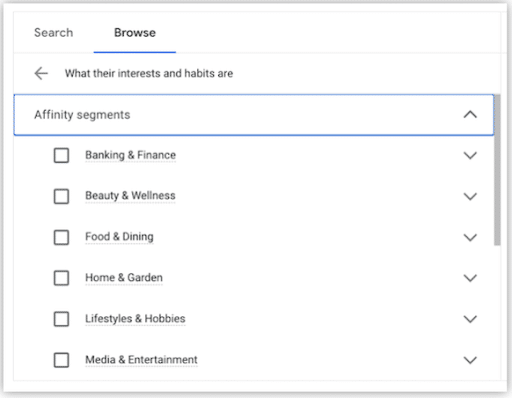The height and width of the screenshot is (398, 512).
Task: Click the Affinity segments heading text
Action: [82, 115]
